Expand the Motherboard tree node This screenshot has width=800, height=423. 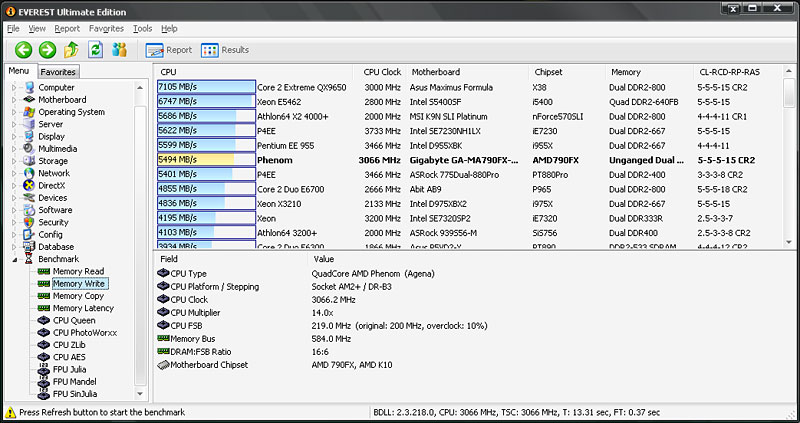point(14,99)
